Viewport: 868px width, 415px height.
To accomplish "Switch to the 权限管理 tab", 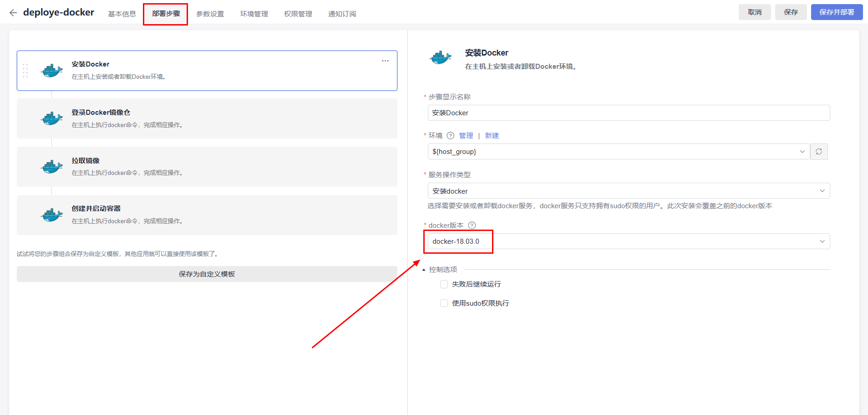I will coord(298,14).
